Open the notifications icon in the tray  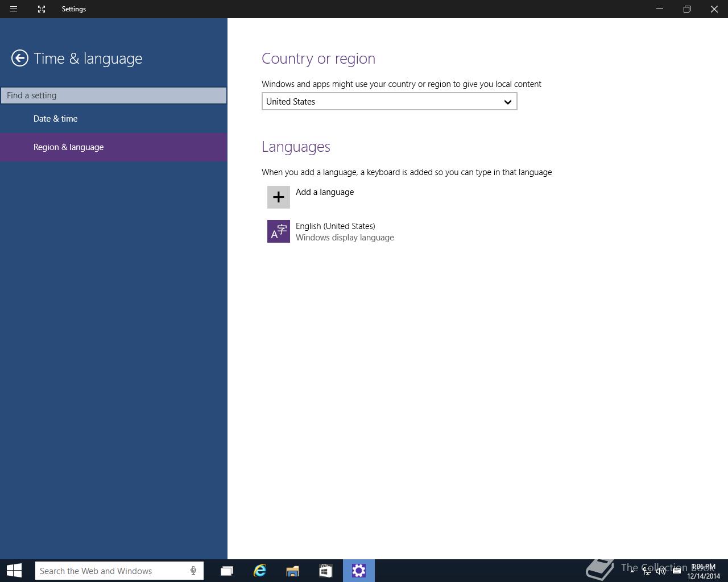pyautogui.click(x=677, y=571)
